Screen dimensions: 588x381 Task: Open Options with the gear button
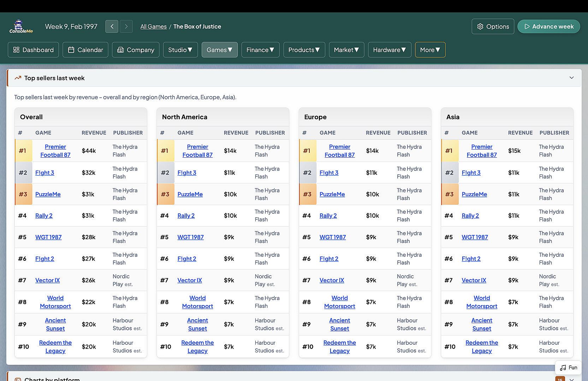click(493, 26)
